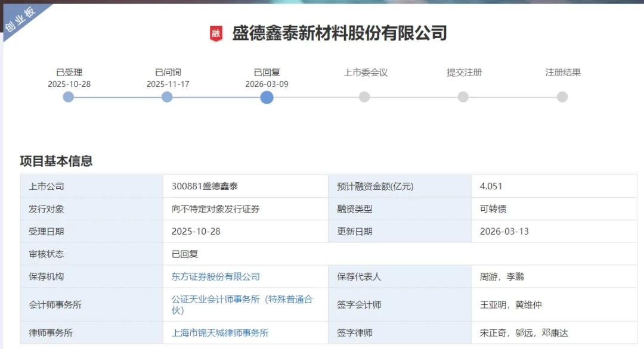Click the 融资类型 label cell
This screenshot has height=349, width=644.
(x=400, y=209)
